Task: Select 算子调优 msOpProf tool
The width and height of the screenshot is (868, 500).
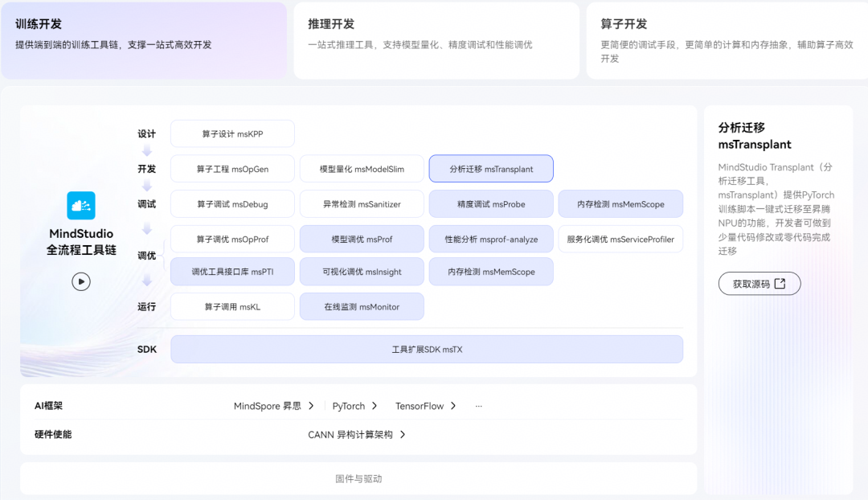Action: pyautogui.click(x=232, y=240)
